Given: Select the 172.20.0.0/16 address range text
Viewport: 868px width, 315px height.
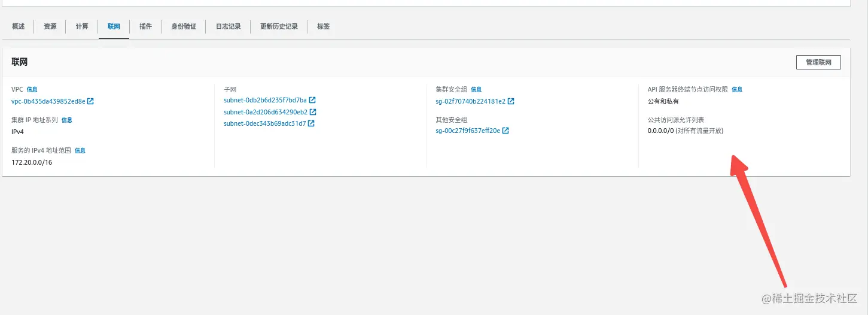Looking at the screenshot, I should [32, 162].
